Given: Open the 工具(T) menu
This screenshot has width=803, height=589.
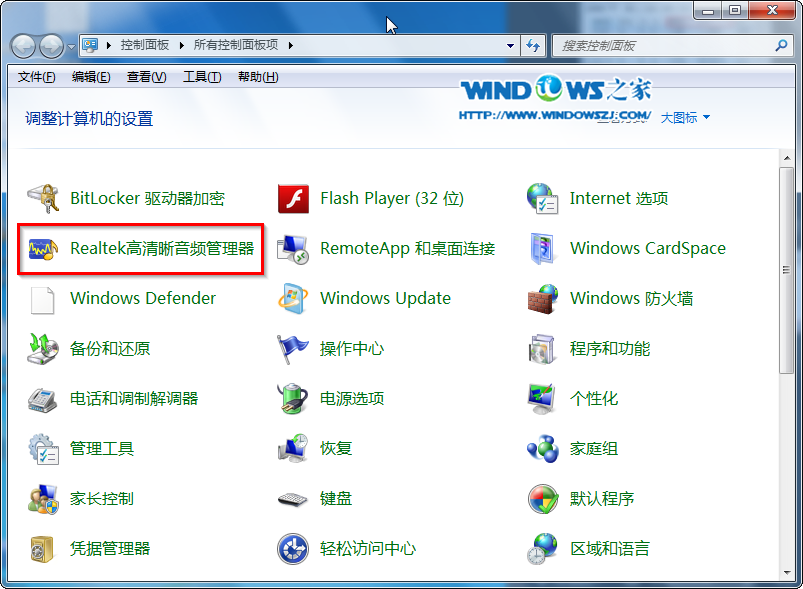Looking at the screenshot, I should (x=202, y=77).
